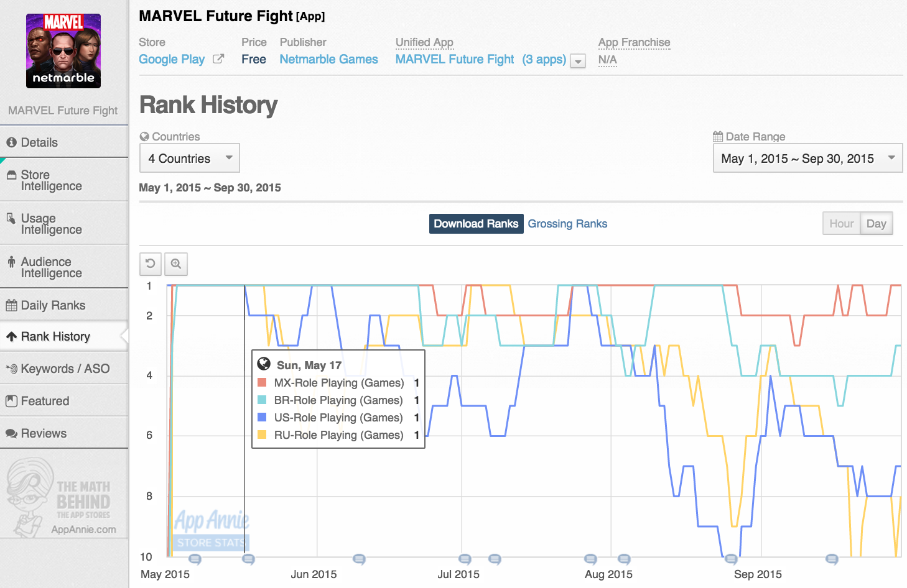Open Audience Intelligence section

coord(64,267)
